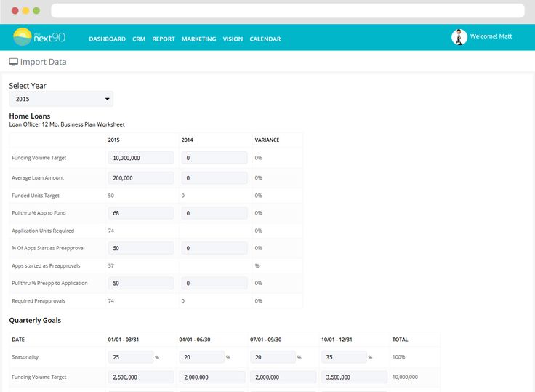Edit quarterly Funding Volume Target 3,500,000 field

pos(354,377)
